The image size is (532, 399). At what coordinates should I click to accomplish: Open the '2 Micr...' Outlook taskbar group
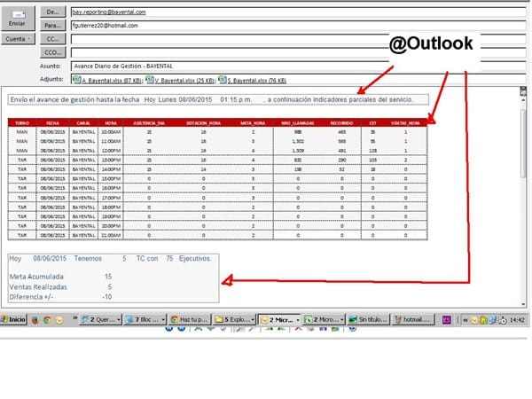click(x=279, y=319)
